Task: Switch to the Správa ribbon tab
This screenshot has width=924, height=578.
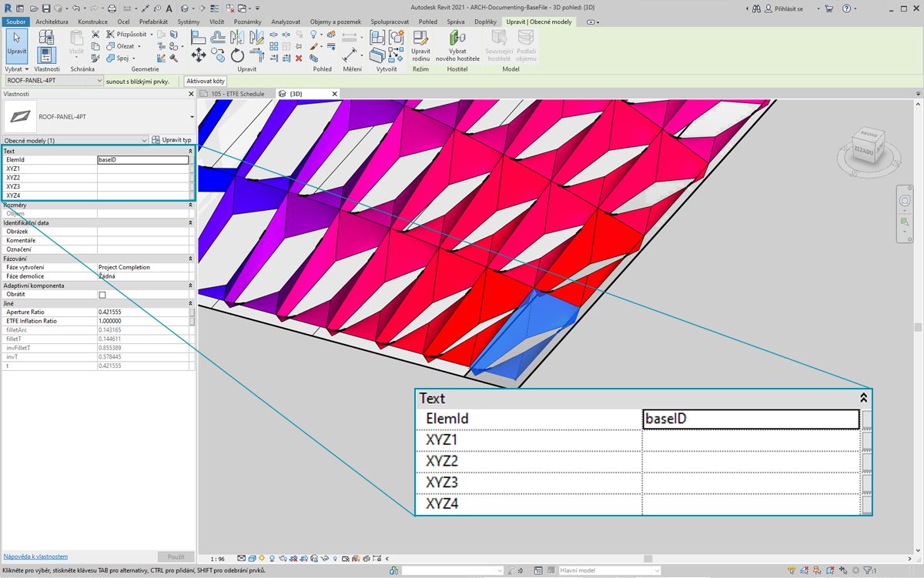Action: tap(456, 22)
